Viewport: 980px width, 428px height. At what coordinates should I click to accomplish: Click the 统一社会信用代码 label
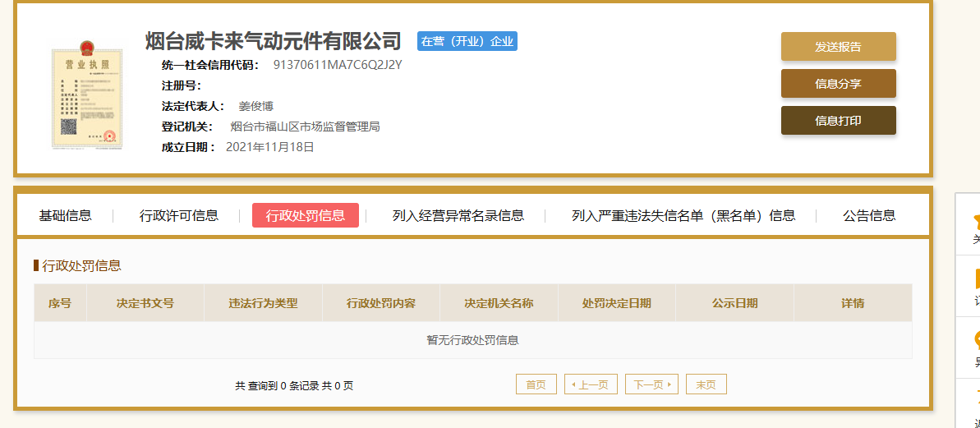coord(210,65)
